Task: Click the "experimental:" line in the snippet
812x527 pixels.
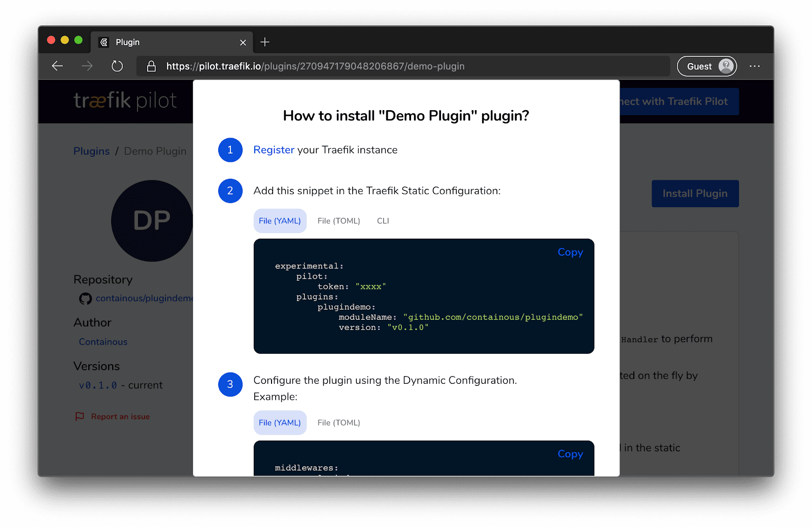Action: 309,266
